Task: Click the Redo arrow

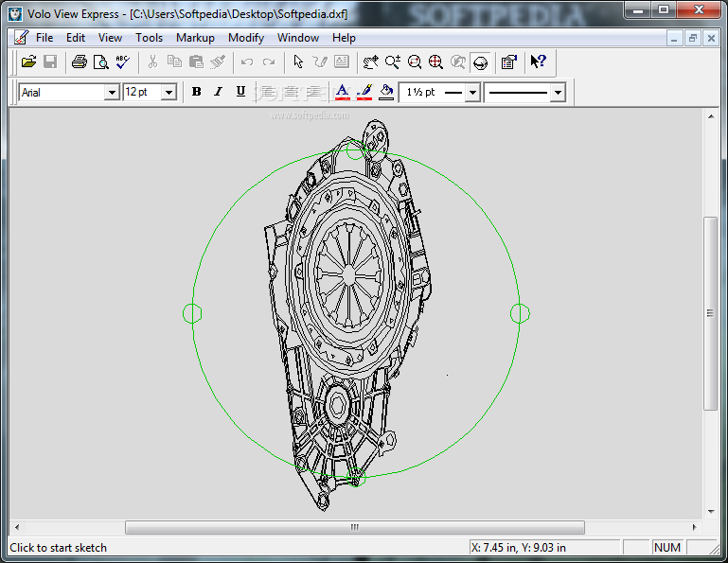Action: (x=269, y=62)
